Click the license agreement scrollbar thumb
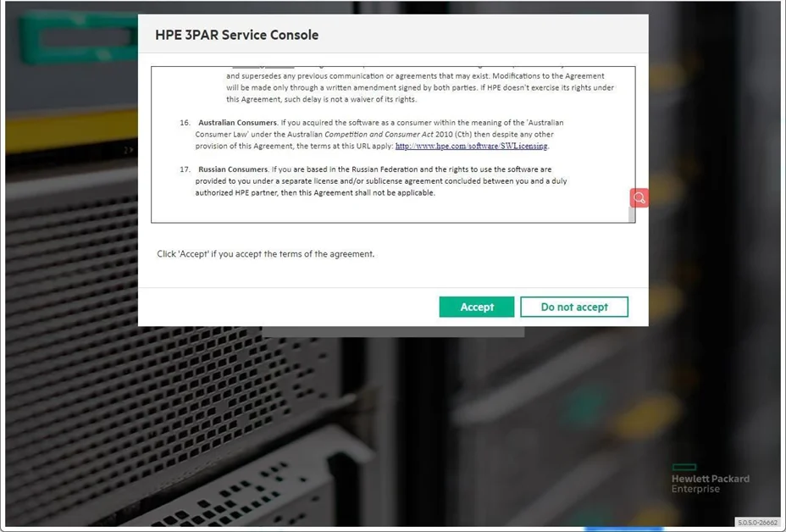The image size is (786, 532). [x=632, y=214]
